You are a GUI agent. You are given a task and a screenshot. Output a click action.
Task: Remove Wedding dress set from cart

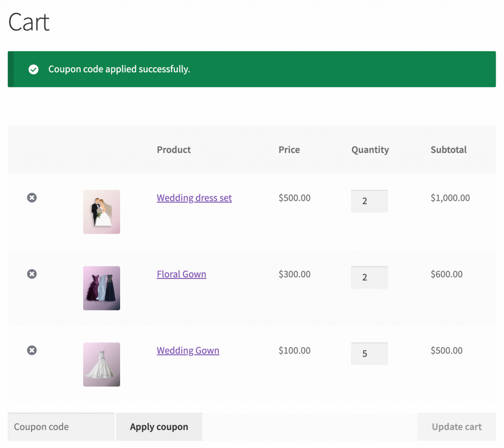(32, 198)
